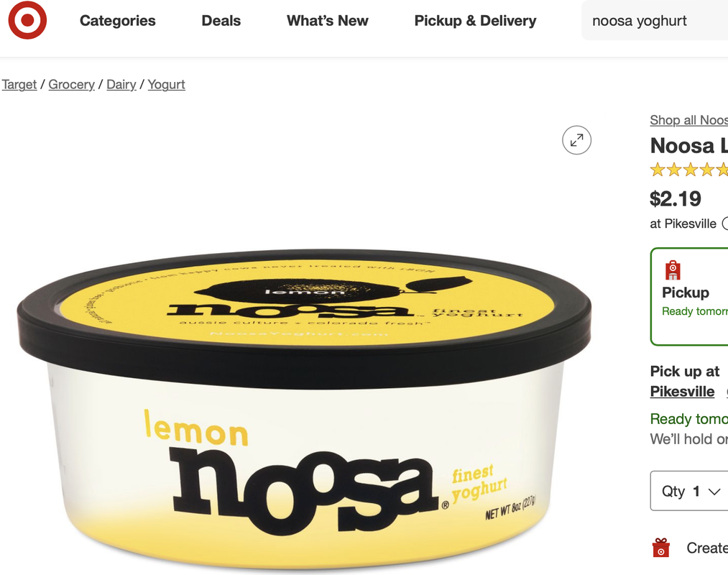Go to the Grocery breadcrumb link

tap(71, 85)
